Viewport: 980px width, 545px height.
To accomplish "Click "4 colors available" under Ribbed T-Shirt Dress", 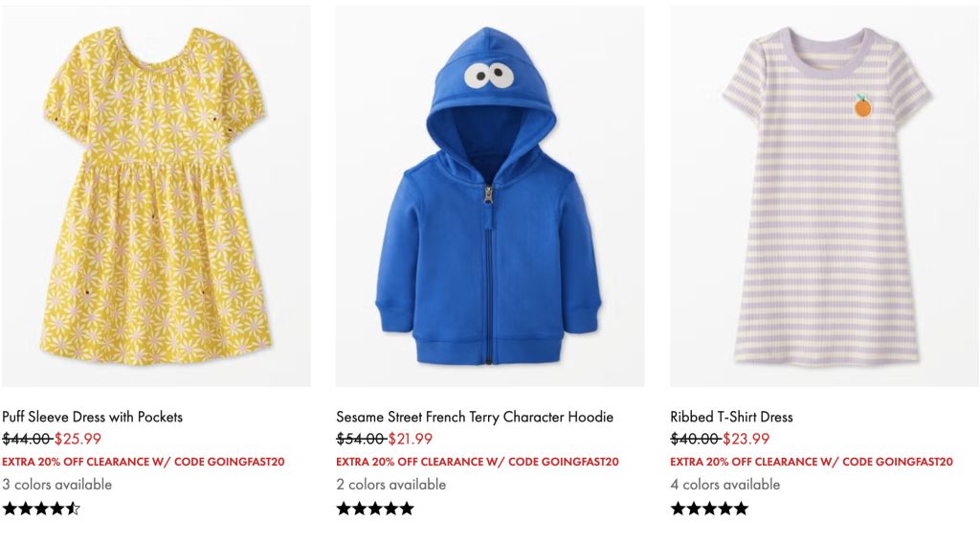I will (x=725, y=485).
